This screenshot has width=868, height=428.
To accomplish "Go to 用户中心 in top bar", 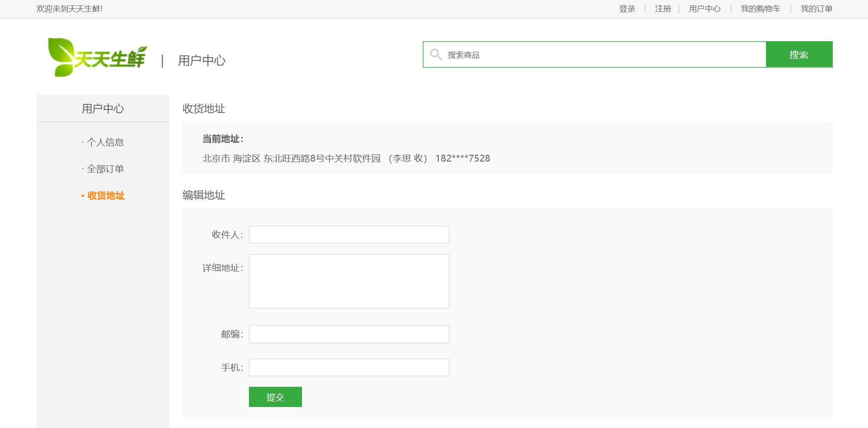I will tap(705, 9).
